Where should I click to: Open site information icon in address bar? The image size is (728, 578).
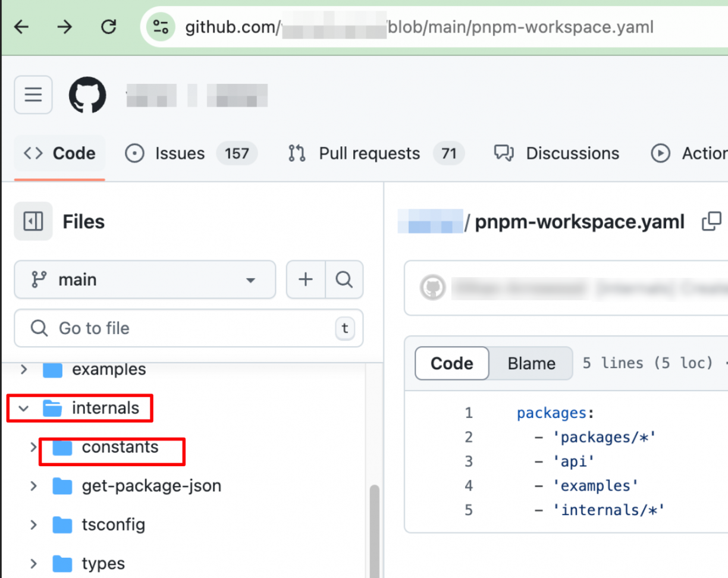161,27
